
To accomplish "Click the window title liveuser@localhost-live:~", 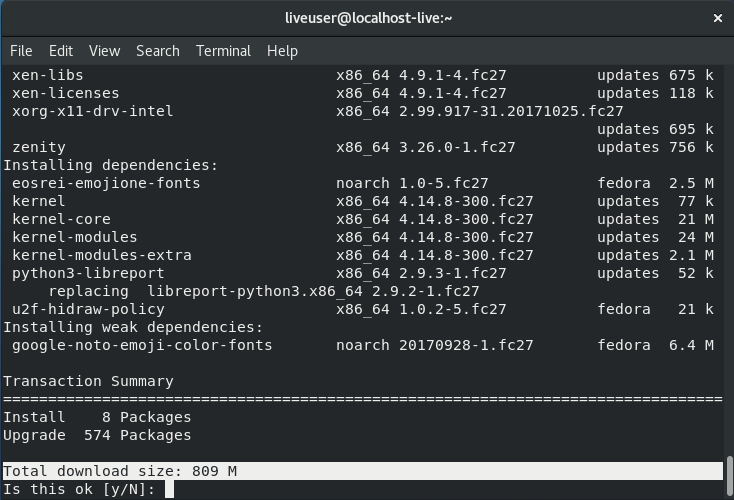I will [368, 18].
